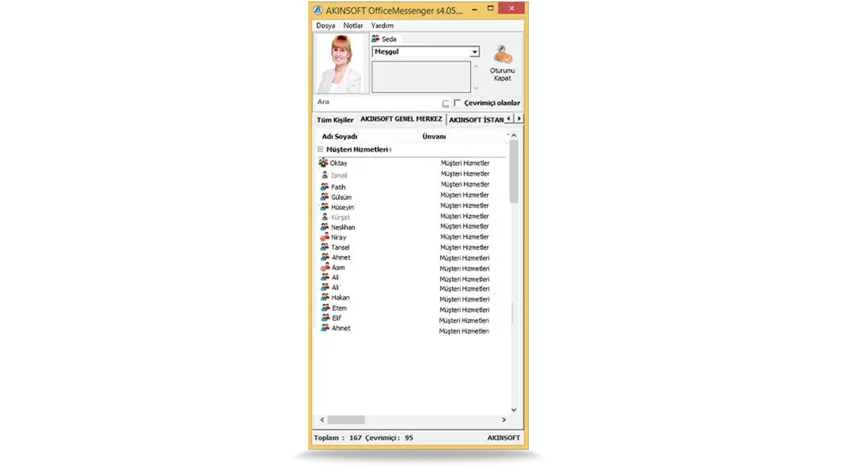
Task: Click the status message box up arrow
Action: 475,66
